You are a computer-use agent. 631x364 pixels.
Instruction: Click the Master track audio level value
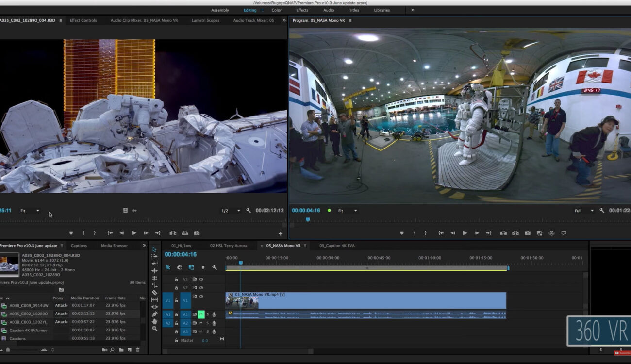coord(205,340)
